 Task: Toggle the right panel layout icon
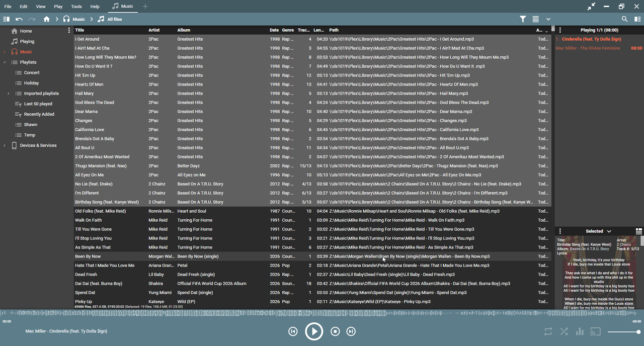637,19
